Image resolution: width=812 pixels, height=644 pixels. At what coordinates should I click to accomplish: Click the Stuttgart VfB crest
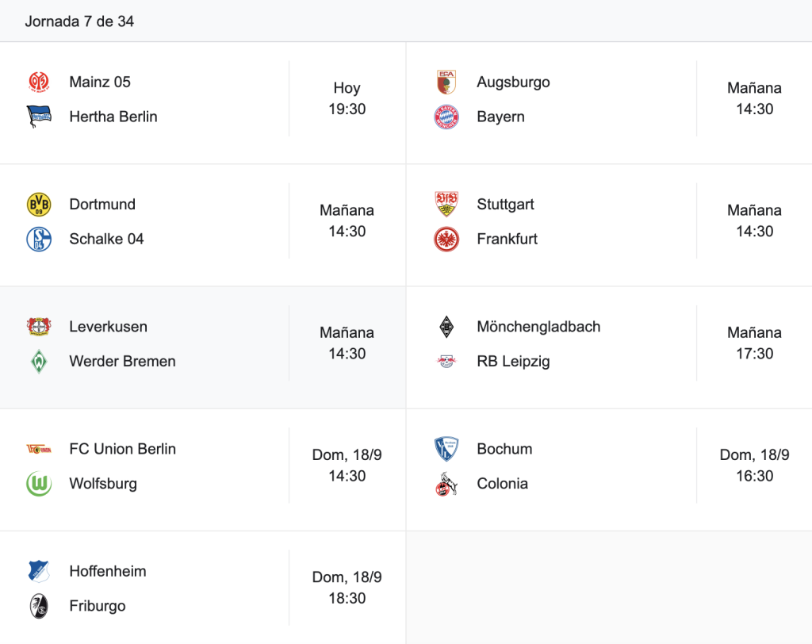[446, 204]
